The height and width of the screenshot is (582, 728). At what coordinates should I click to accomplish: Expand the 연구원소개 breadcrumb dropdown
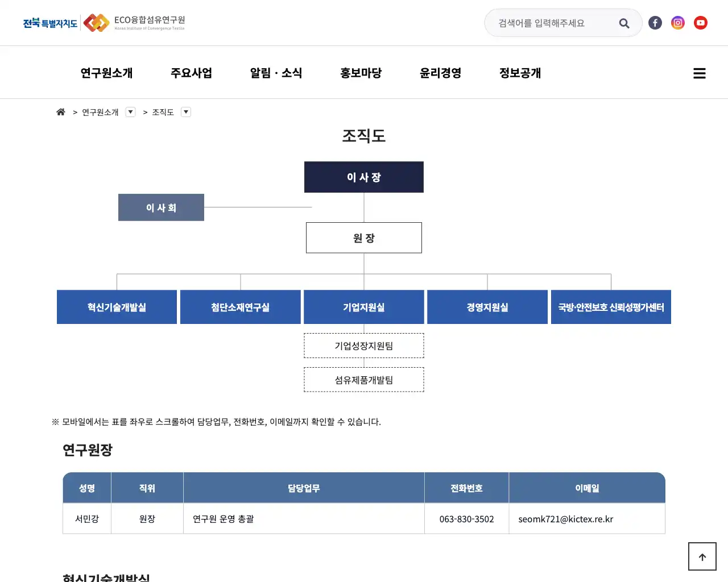131,112
